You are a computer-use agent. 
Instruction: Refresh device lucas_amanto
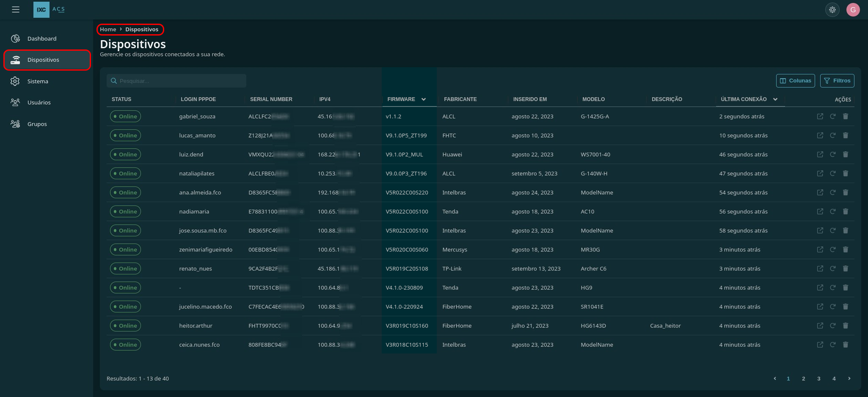point(833,135)
